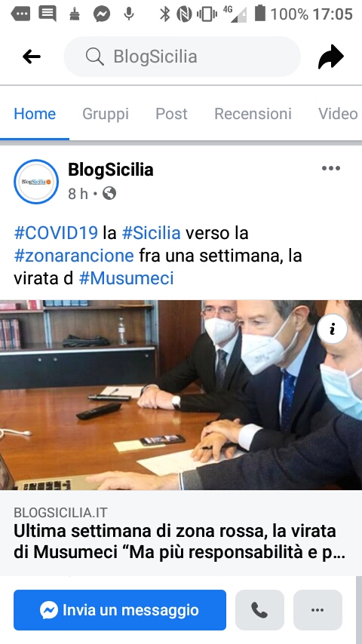Open the #COVID19 hashtag link
The height and width of the screenshot is (644, 362).
(x=56, y=233)
